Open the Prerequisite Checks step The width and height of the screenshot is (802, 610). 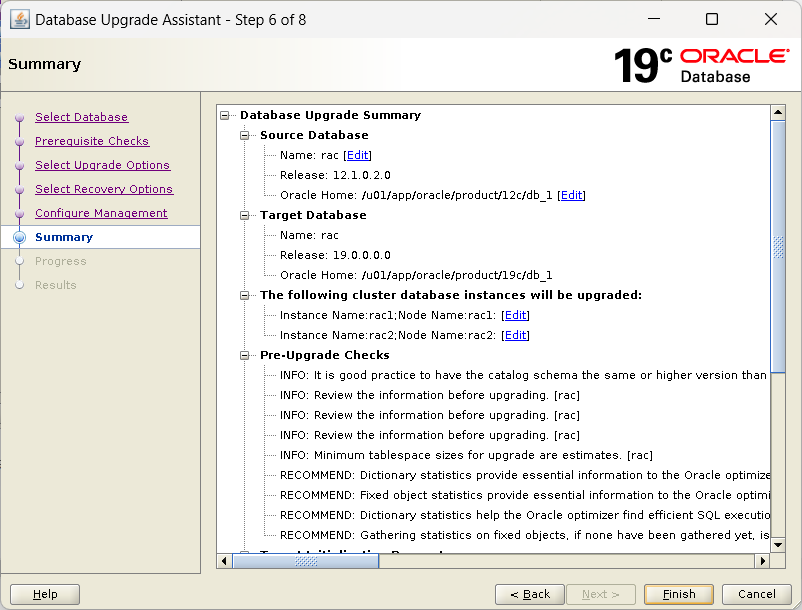(x=92, y=141)
